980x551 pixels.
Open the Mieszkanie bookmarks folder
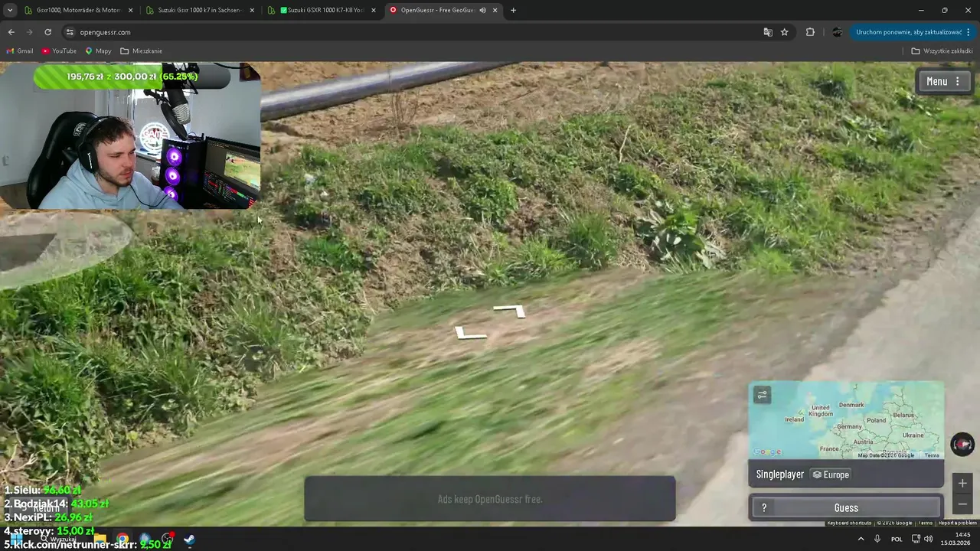141,51
